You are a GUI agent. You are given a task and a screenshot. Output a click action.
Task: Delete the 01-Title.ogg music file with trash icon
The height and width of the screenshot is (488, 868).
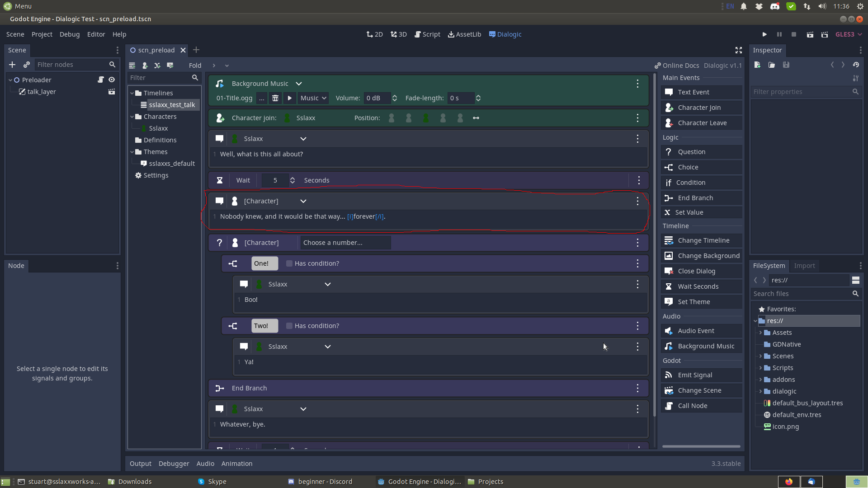click(x=275, y=98)
